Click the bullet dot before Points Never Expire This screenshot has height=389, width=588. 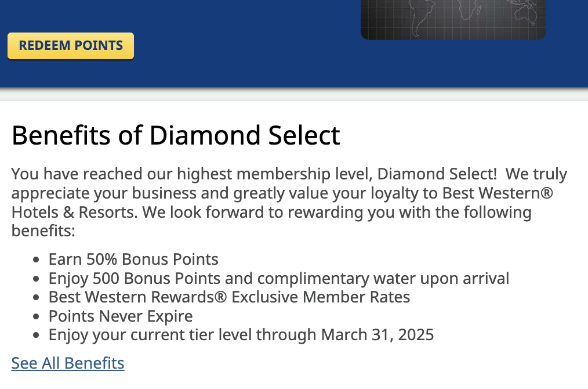(37, 317)
